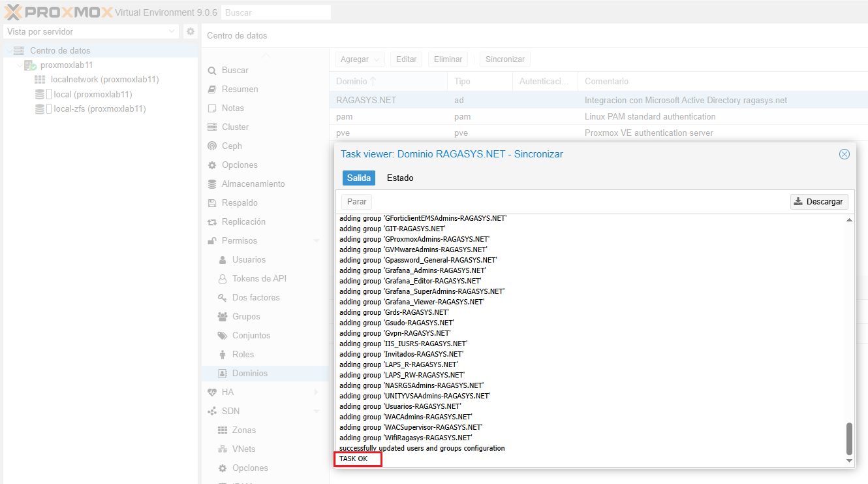Click the task output scroll-down arrow
Viewport: 868px width, 484px height.
tap(849, 460)
